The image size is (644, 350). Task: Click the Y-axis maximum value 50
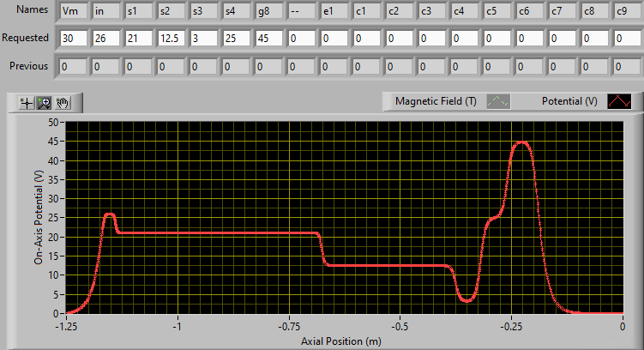pyautogui.click(x=53, y=122)
